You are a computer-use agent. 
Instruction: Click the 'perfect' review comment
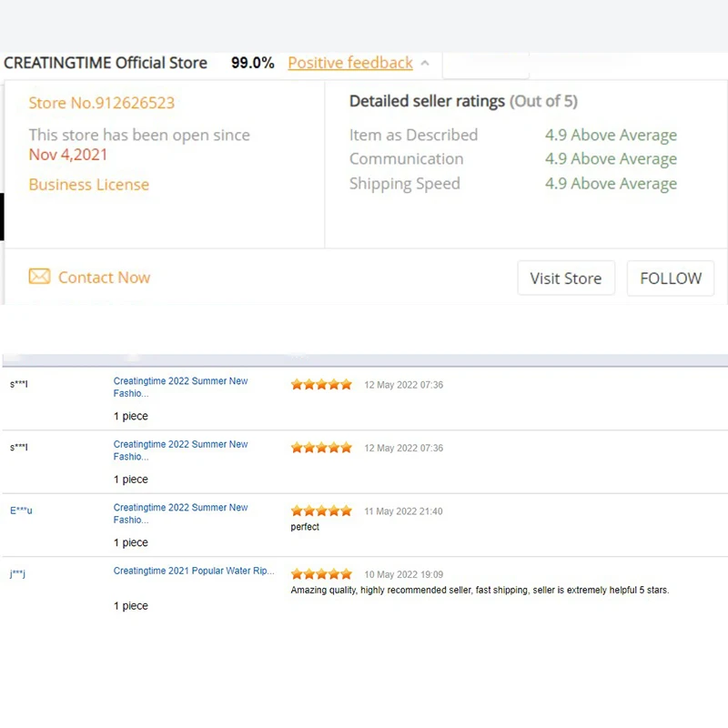click(305, 527)
